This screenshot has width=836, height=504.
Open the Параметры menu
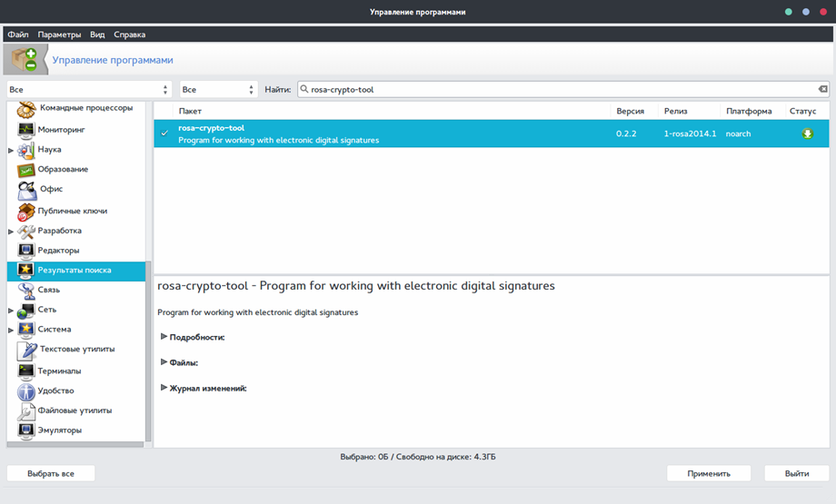[59, 35]
